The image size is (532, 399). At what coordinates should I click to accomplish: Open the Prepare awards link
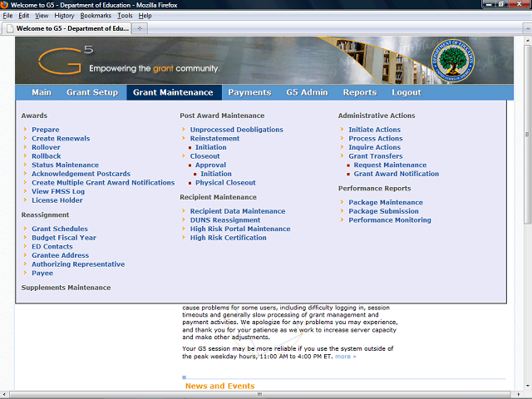pos(46,130)
